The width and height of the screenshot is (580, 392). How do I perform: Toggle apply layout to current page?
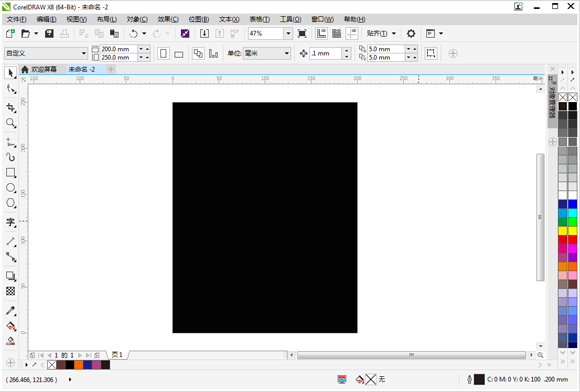pos(213,54)
